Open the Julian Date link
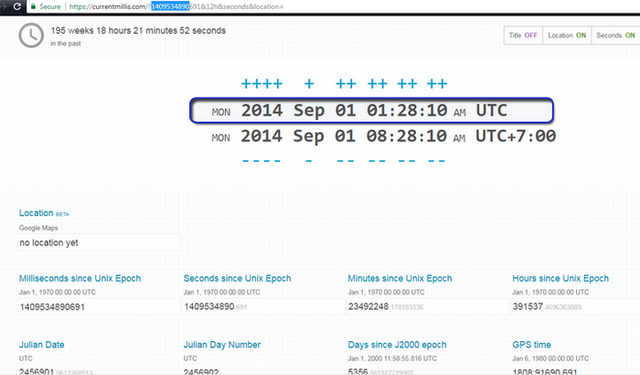640x375 pixels. (42, 345)
